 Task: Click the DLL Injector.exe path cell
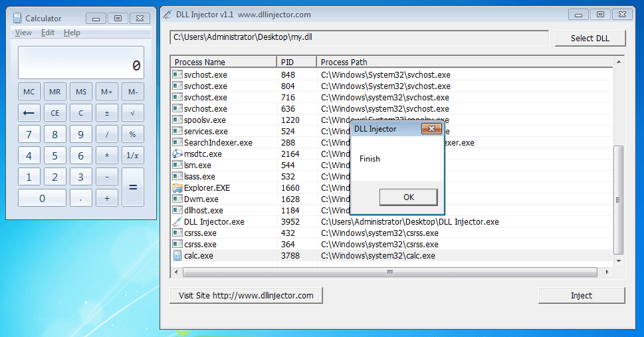click(x=410, y=222)
